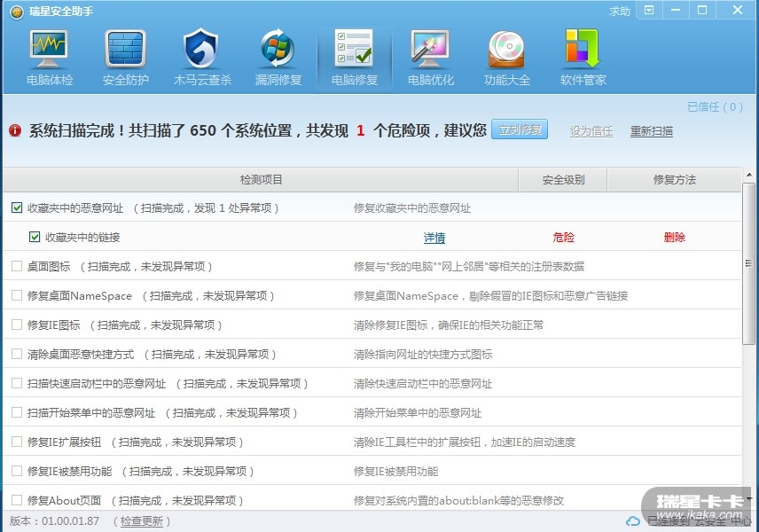This screenshot has height=532, width=759.
Task: Open the 软件管家 colorful icon
Action: [583, 49]
